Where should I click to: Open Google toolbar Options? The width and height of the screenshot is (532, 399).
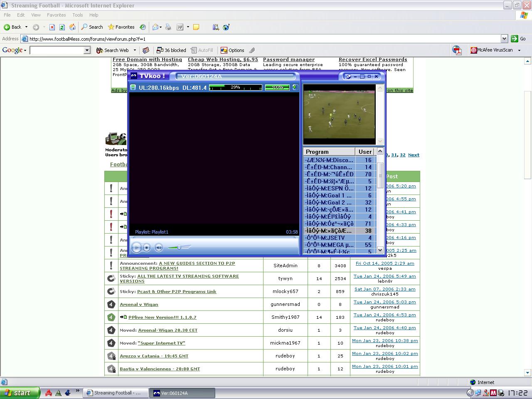232,50
